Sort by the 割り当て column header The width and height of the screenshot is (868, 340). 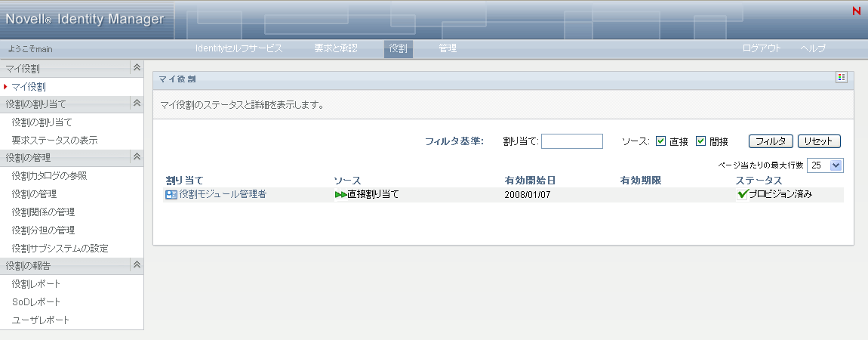pyautogui.click(x=185, y=181)
